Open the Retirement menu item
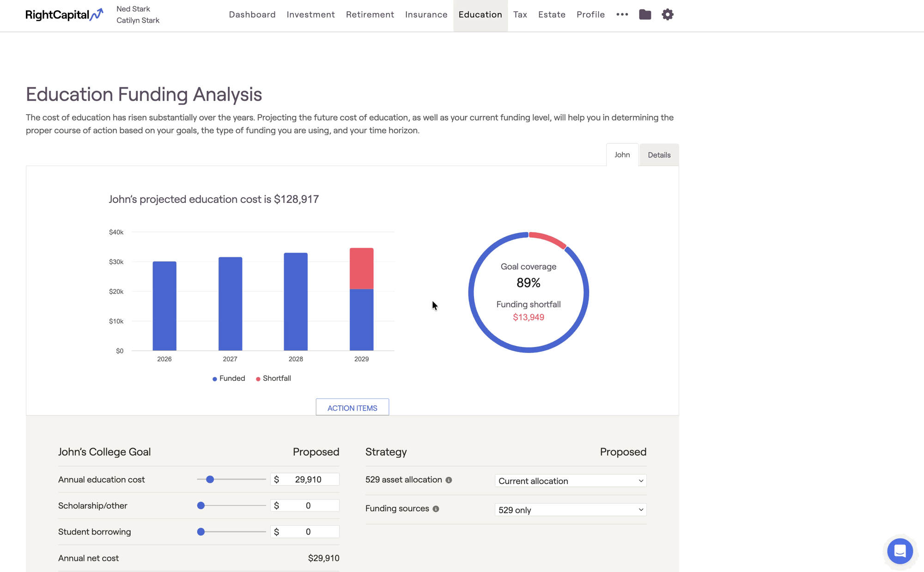The width and height of the screenshot is (924, 572). tap(370, 15)
